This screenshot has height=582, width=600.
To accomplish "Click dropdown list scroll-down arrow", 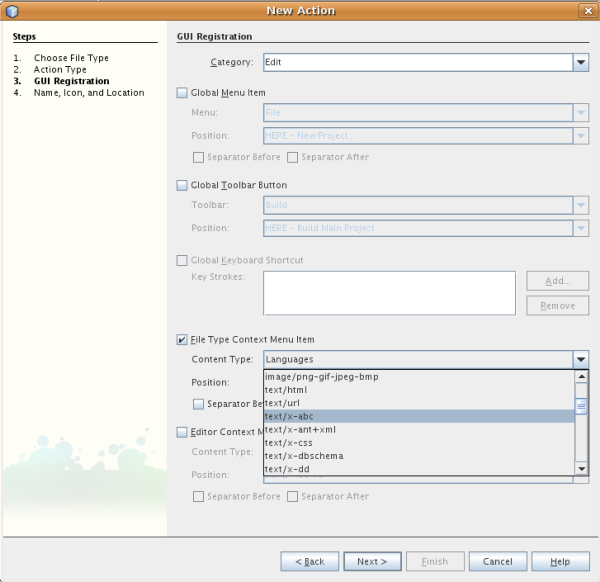I will pos(581,469).
